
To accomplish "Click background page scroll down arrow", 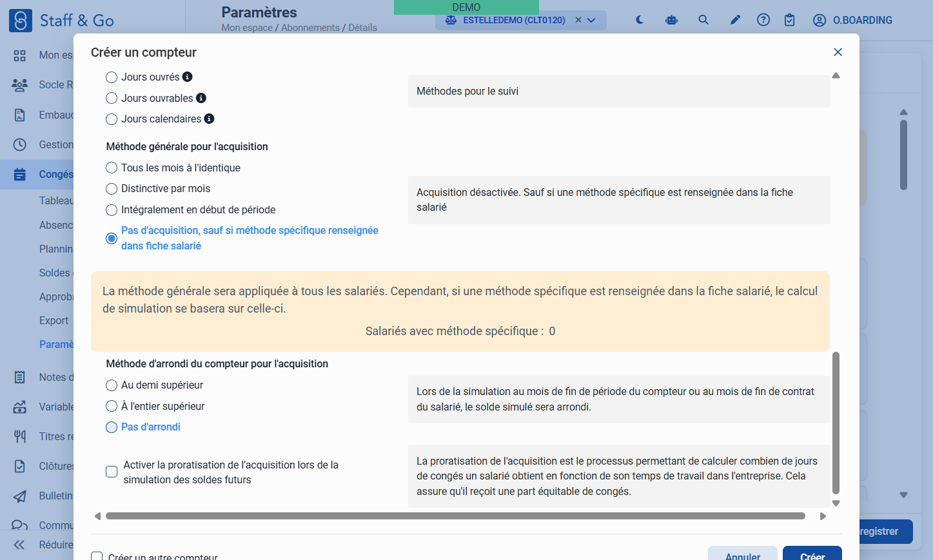I will point(903,495).
